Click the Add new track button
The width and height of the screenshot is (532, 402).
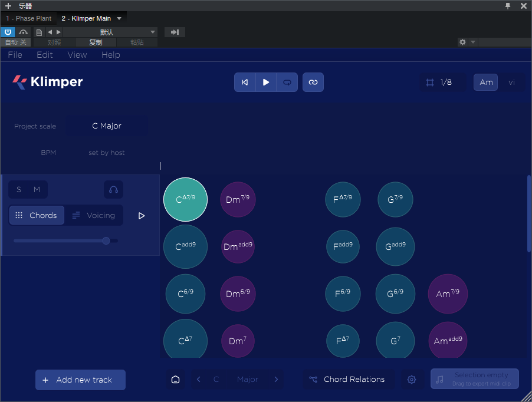point(80,380)
